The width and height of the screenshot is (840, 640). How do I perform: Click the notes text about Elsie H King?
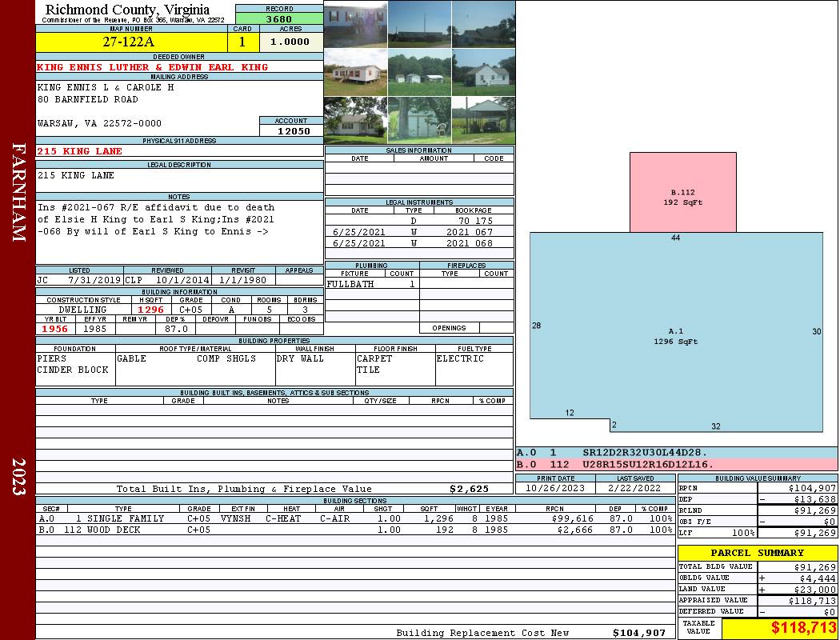tap(156, 219)
